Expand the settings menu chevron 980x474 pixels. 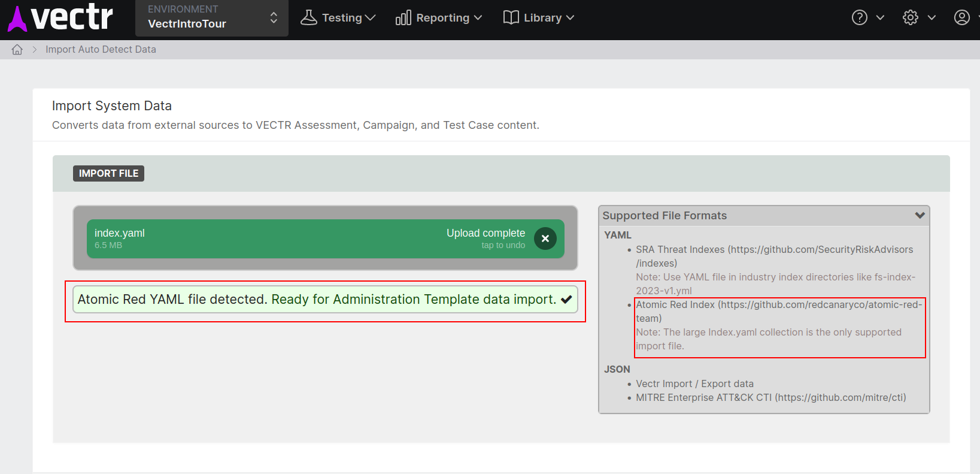click(x=932, y=18)
